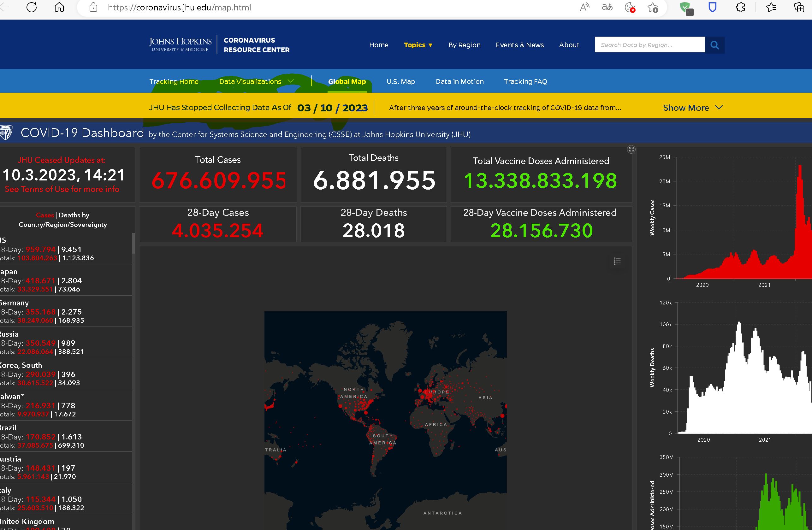Click the 28-Day Deaths 28.018 value
Screen dimensions: 812x530
[374, 231]
